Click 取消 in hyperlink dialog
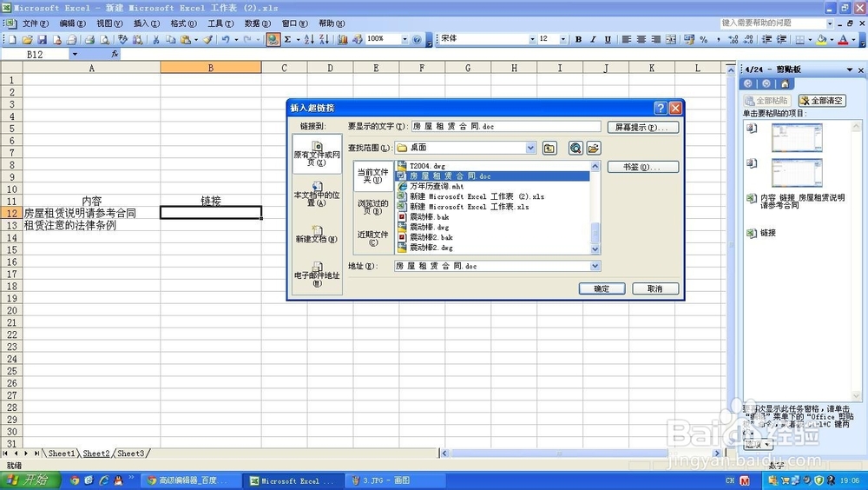Image resolution: width=868 pixels, height=490 pixels. tap(654, 288)
